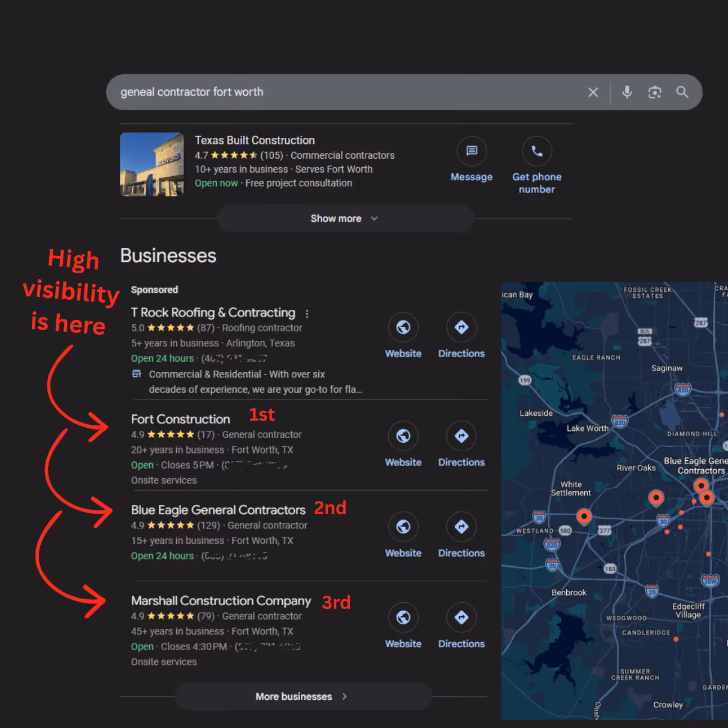Open the three-dot menu beside T Rock Roofing
This screenshot has height=728, width=728.
[x=307, y=313]
